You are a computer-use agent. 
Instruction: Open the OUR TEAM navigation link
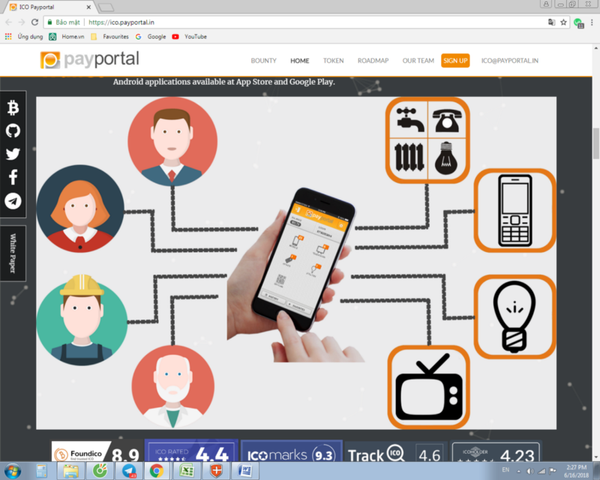pyautogui.click(x=418, y=60)
